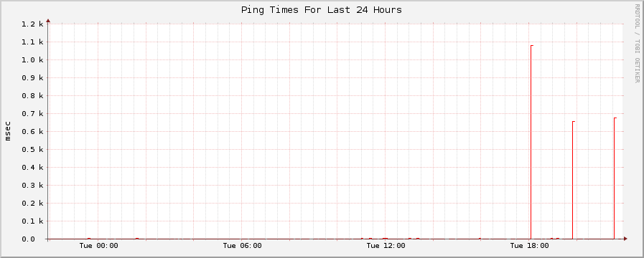Viewport: 644px width, 258px height.
Task: Click the 0.1 k y-axis label
Action: coord(32,221)
